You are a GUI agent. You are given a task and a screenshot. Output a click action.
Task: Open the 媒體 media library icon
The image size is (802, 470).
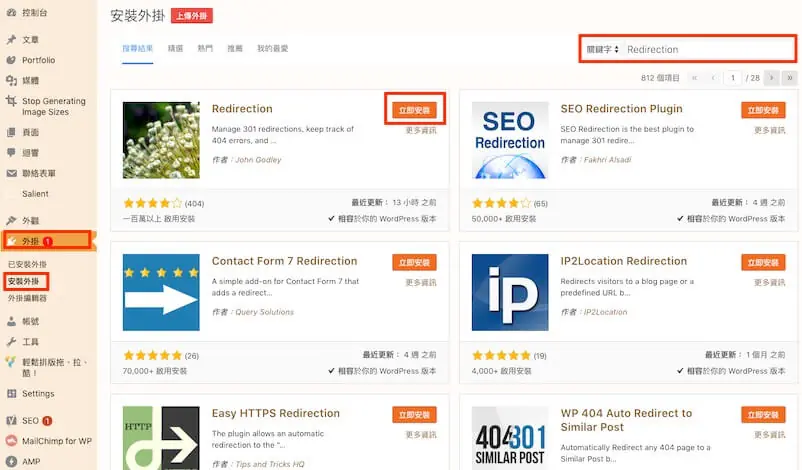(11, 80)
